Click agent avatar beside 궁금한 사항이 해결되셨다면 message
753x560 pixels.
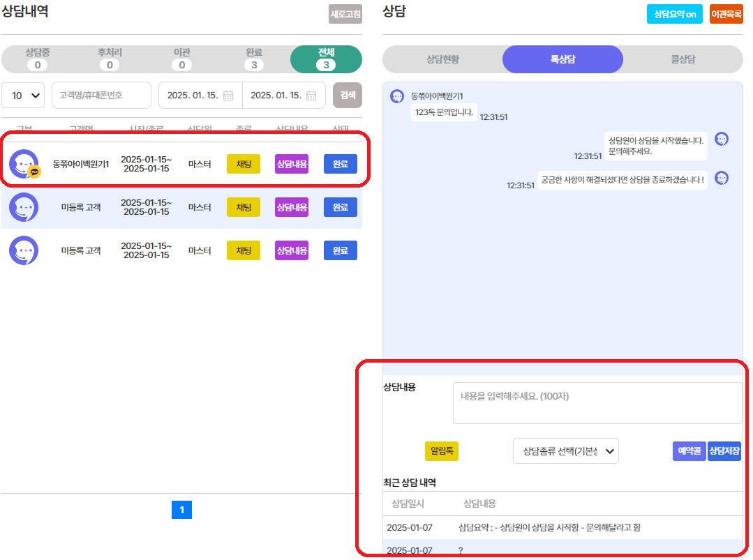[722, 178]
